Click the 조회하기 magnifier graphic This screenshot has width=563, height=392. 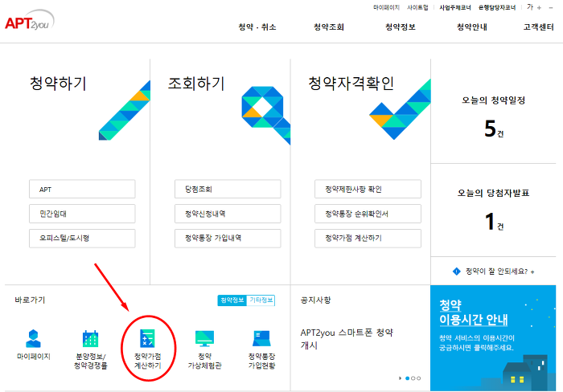tap(266, 115)
